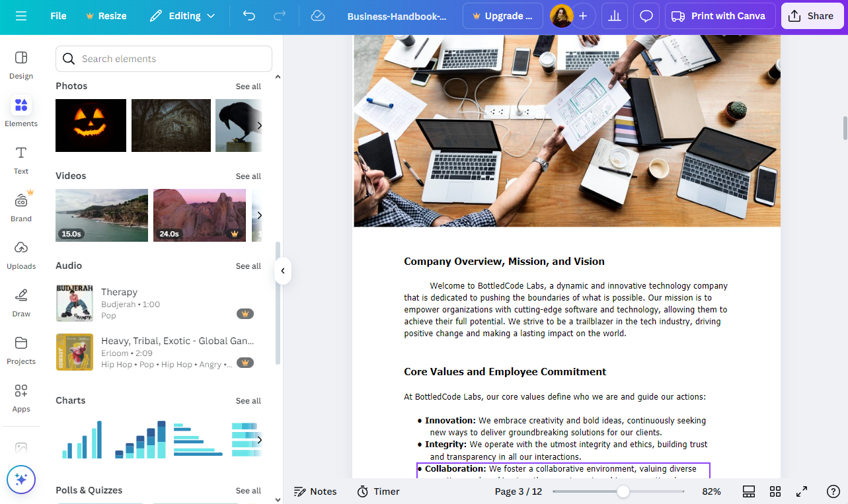Switch to scroll view layout icon
Image resolution: width=848 pixels, height=504 pixels.
point(749,491)
